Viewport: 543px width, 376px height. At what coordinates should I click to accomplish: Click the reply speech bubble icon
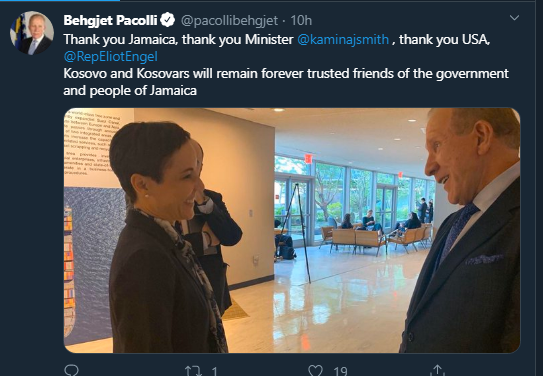71,371
